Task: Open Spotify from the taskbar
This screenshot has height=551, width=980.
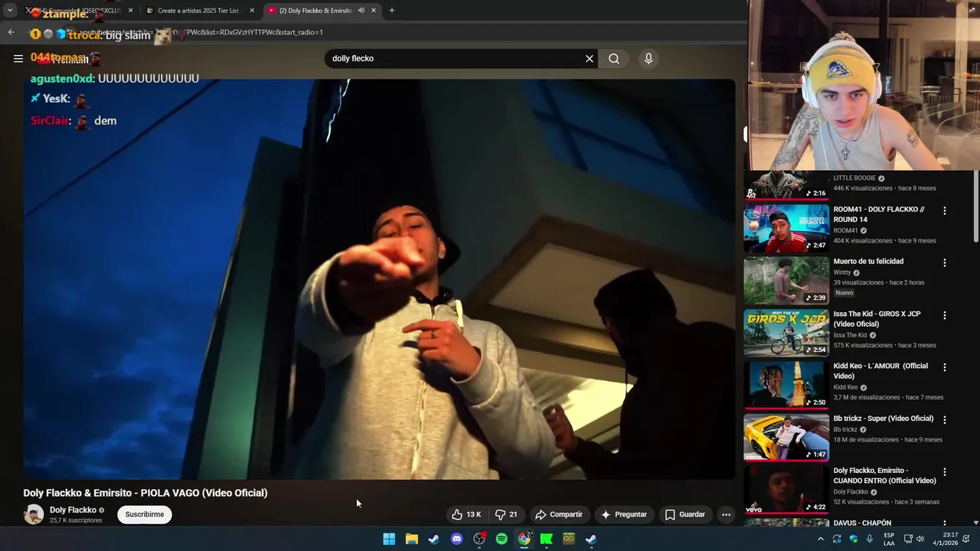Action: pos(501,539)
